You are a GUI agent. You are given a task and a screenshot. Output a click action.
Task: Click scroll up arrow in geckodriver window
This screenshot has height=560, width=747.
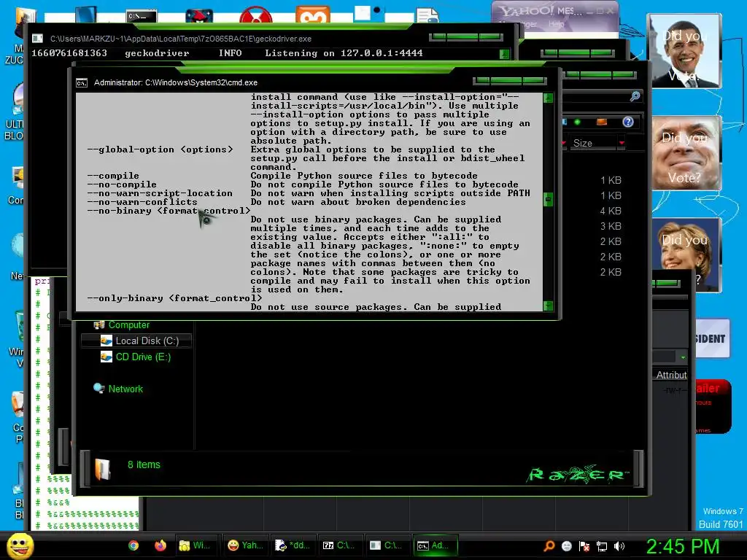[x=505, y=54]
